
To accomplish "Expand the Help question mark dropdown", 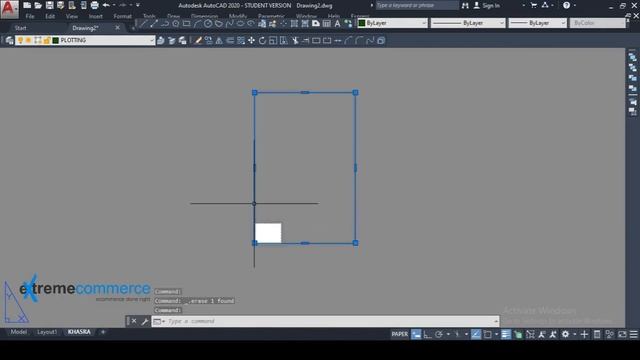I will click(575, 5).
